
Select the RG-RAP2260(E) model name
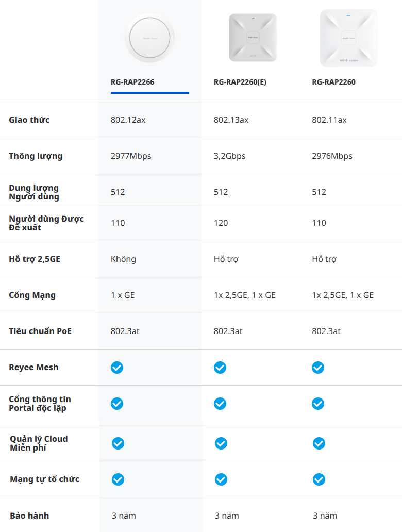[x=240, y=82]
